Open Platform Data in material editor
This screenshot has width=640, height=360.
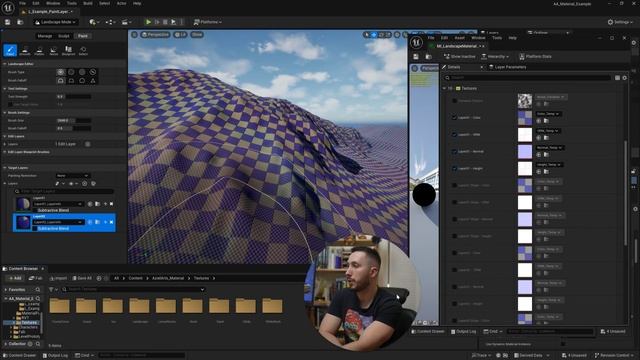pos(535,56)
